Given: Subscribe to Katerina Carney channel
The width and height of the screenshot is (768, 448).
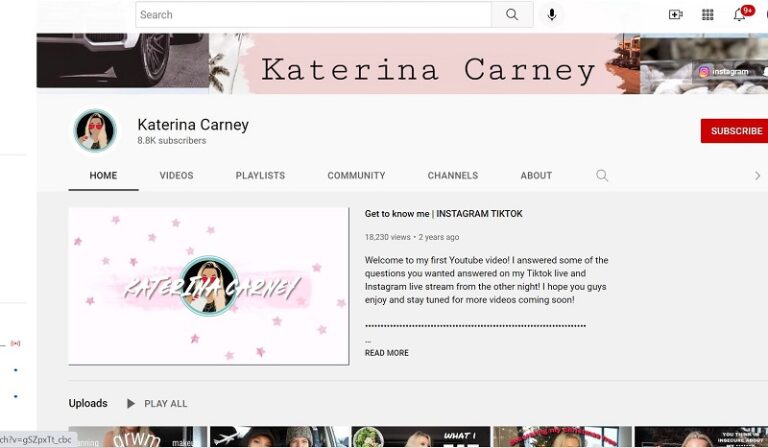Looking at the screenshot, I should click(735, 131).
